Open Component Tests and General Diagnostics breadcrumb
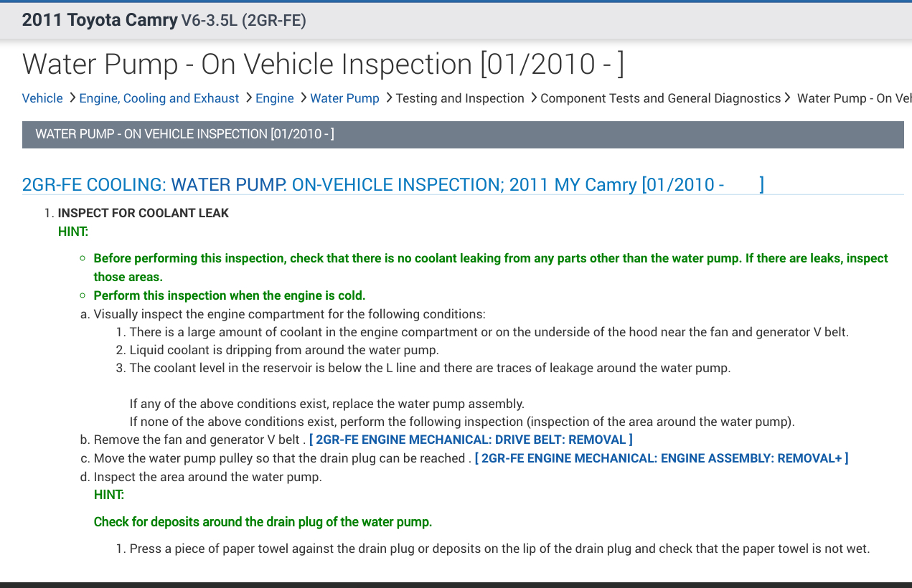This screenshot has height=588, width=912. [x=660, y=98]
